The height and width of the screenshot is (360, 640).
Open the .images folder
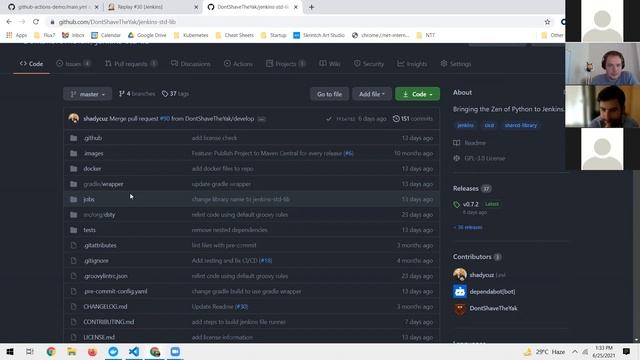[93, 153]
